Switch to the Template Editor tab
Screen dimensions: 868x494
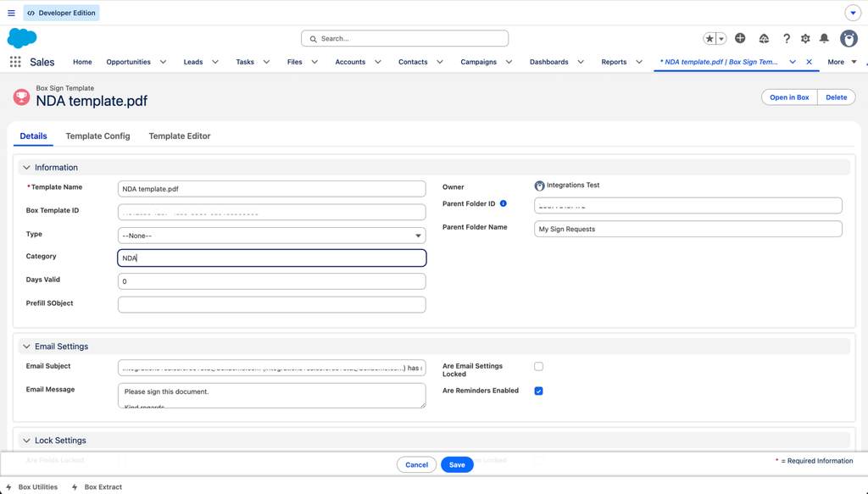(180, 136)
